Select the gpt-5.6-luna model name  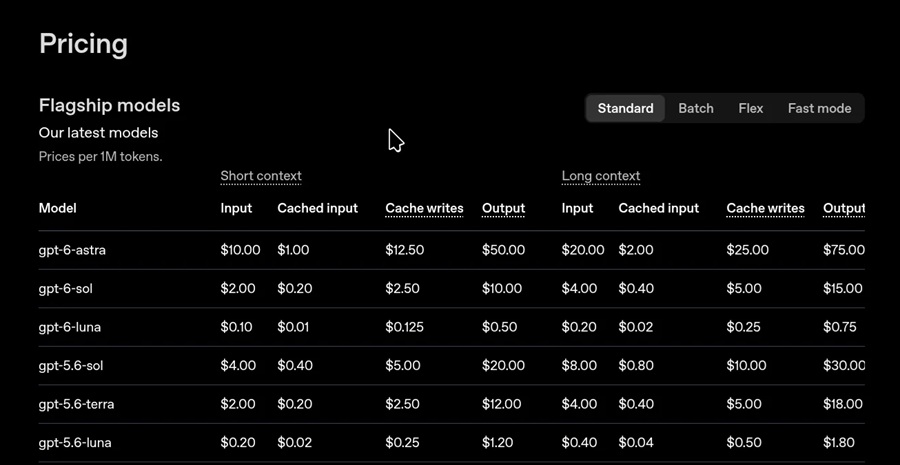pos(75,443)
